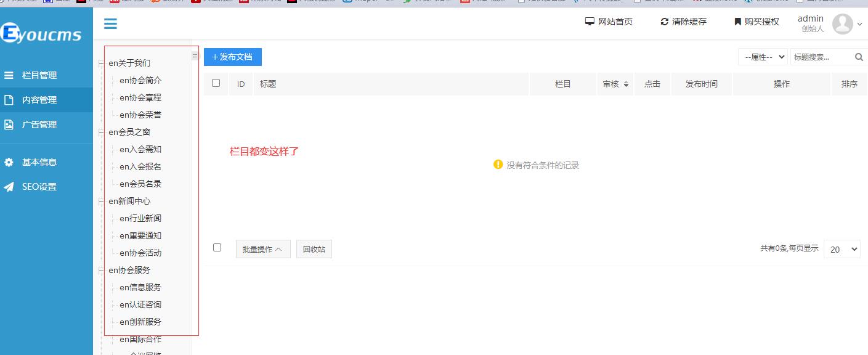The height and width of the screenshot is (355, 868).
Task: Select en认证咨询 in the tree
Action: [140, 304]
